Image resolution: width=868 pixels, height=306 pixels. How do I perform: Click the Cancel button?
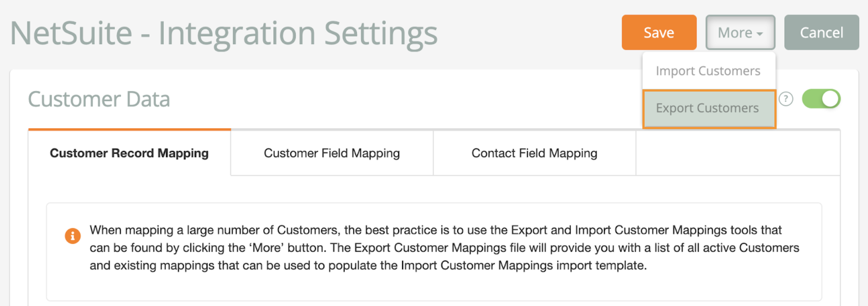[821, 32]
